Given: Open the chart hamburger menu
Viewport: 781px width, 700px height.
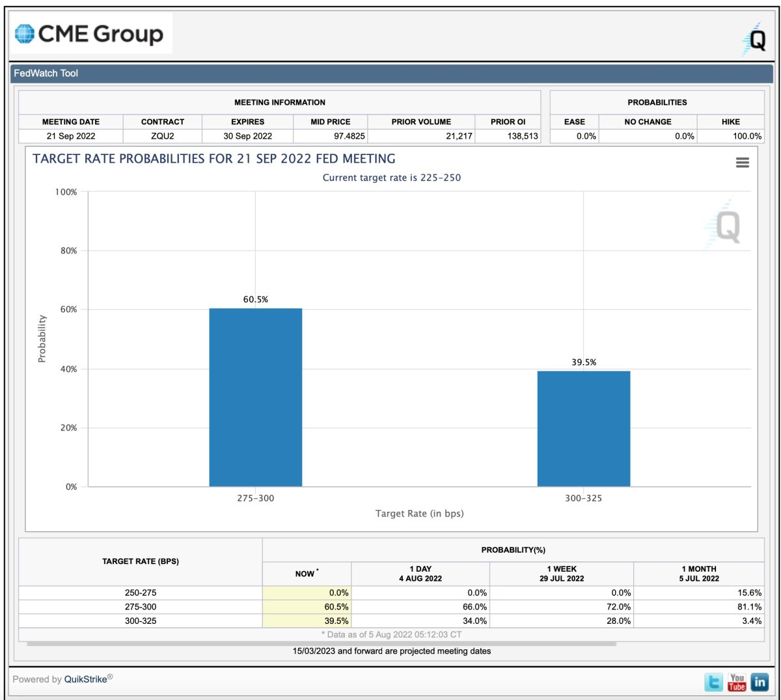Looking at the screenshot, I should (742, 163).
